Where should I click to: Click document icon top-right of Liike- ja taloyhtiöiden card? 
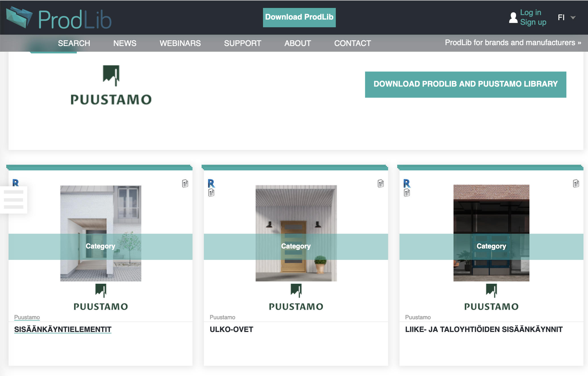pyautogui.click(x=576, y=183)
